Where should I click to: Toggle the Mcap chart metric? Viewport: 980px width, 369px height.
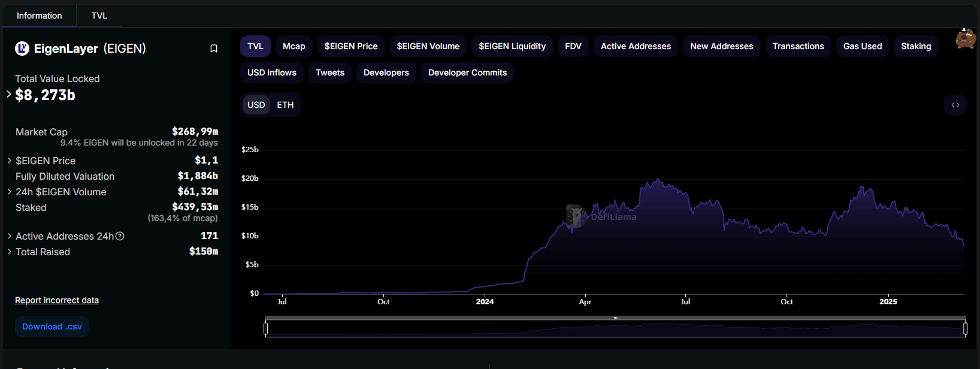(294, 46)
